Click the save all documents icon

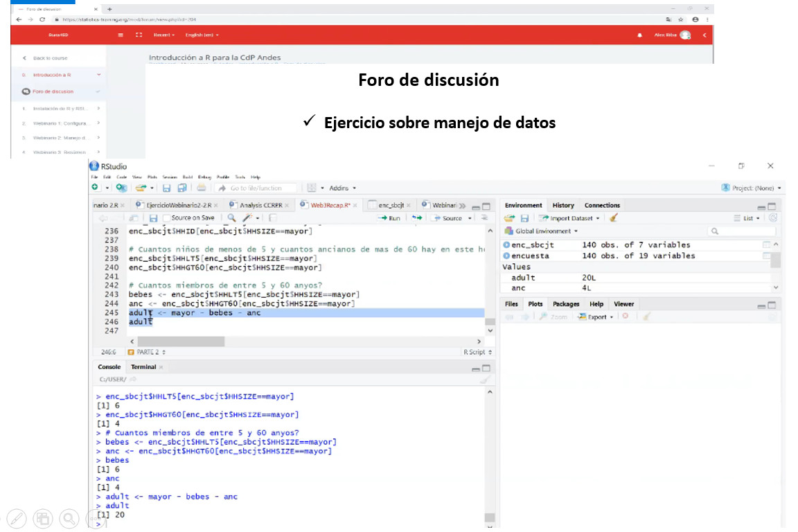pyautogui.click(x=181, y=188)
